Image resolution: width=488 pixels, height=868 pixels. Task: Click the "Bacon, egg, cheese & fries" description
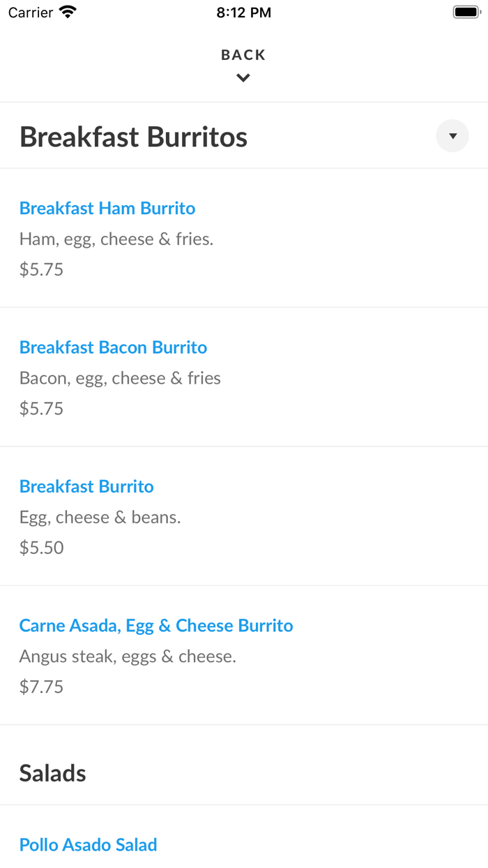[x=120, y=378]
